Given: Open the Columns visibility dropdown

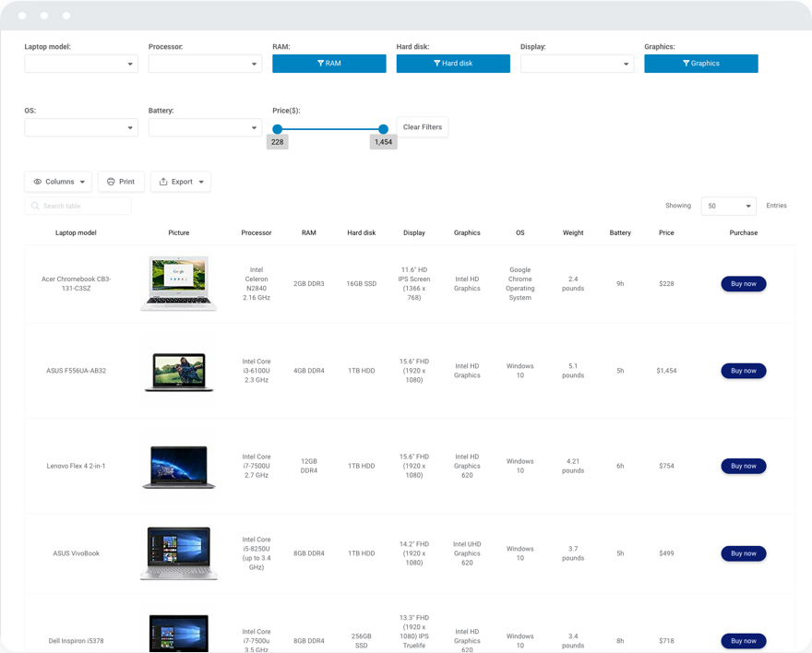Looking at the screenshot, I should pos(58,182).
